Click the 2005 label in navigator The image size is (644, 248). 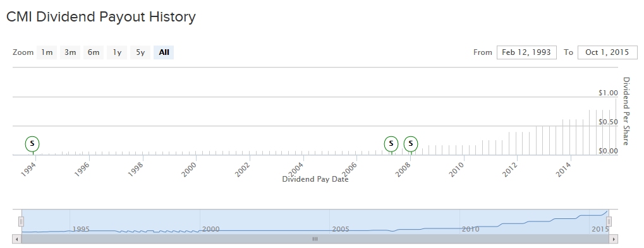click(x=341, y=229)
